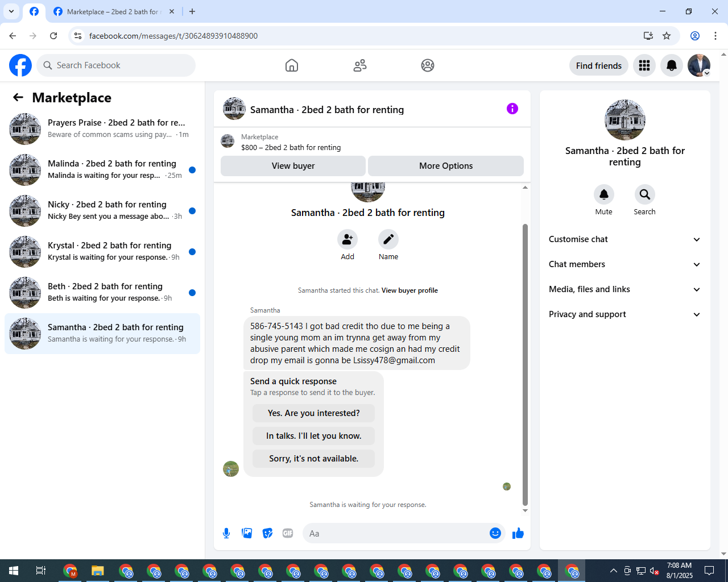Image resolution: width=728 pixels, height=582 pixels.
Task: Expand Chat members section
Action: (x=625, y=264)
